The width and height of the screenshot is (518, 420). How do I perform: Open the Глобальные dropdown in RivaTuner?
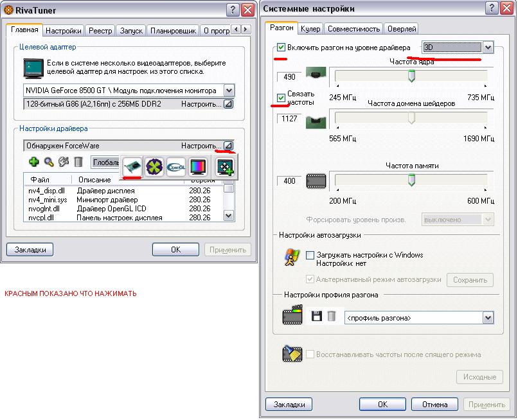[x=105, y=162]
